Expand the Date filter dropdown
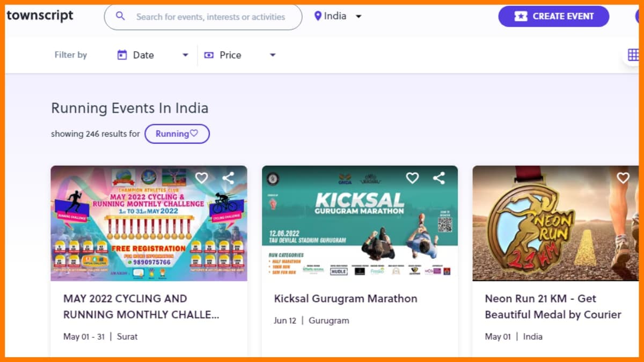This screenshot has height=362, width=644. pos(185,55)
